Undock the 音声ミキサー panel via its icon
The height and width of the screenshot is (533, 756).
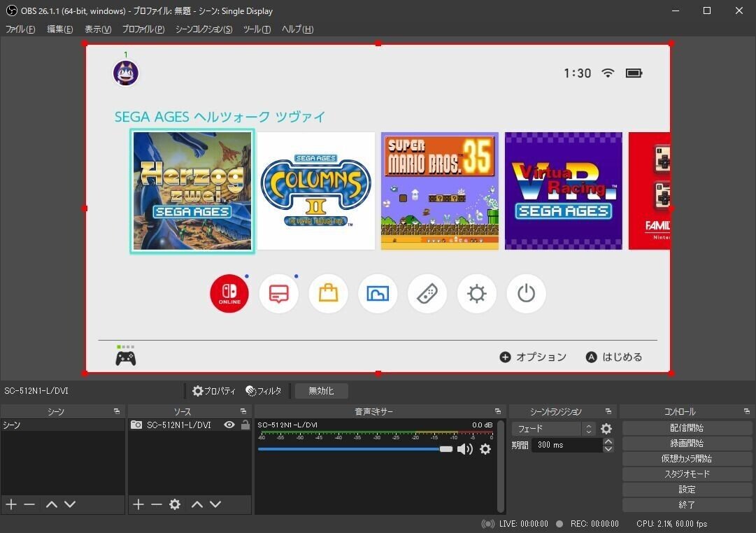497,411
